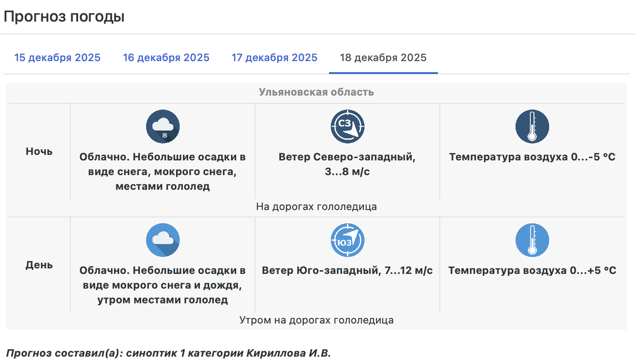Click the Прогноз погоды heading
This screenshot has height=364, width=636.
point(64,17)
